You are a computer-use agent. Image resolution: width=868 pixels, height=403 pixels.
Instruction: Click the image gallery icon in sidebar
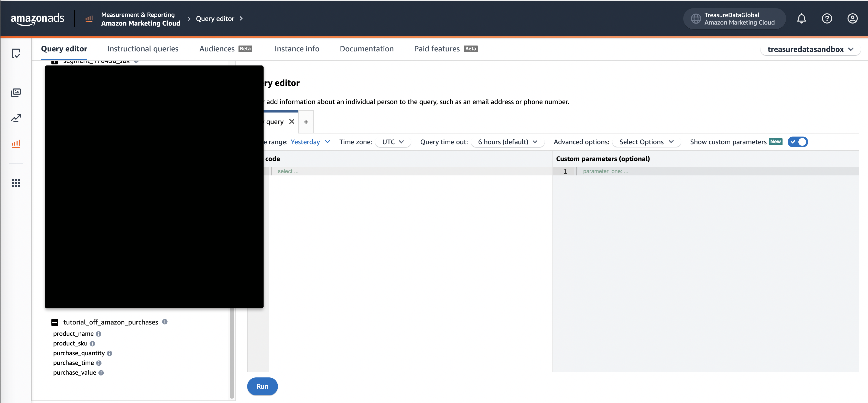(x=16, y=92)
